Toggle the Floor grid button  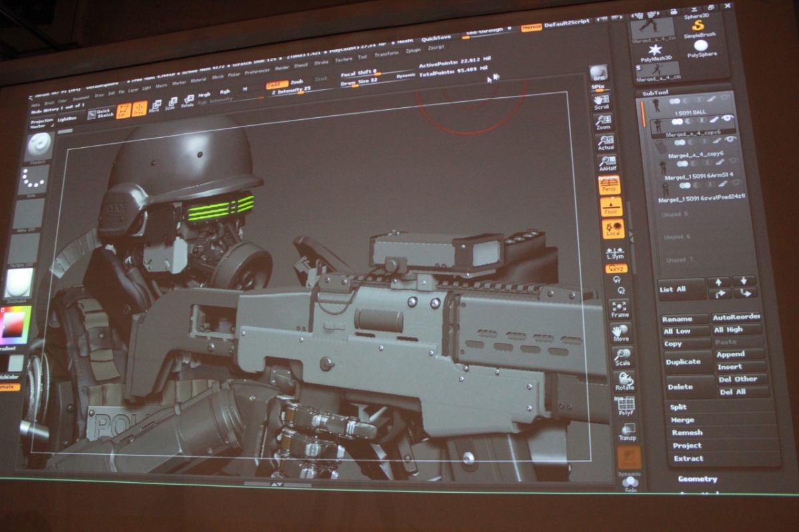(611, 206)
